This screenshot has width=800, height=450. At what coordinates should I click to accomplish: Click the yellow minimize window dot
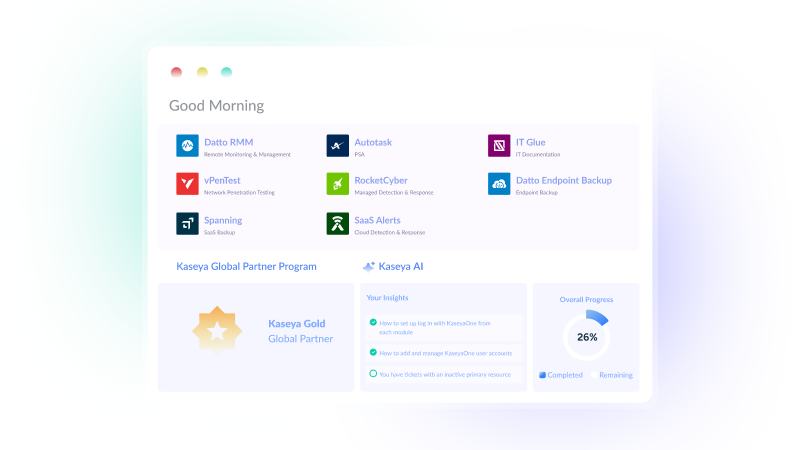[203, 72]
